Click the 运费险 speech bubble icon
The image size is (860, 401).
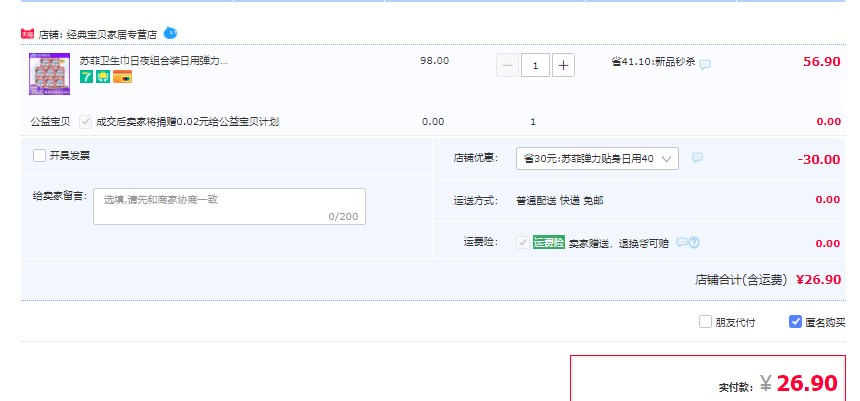[681, 242]
